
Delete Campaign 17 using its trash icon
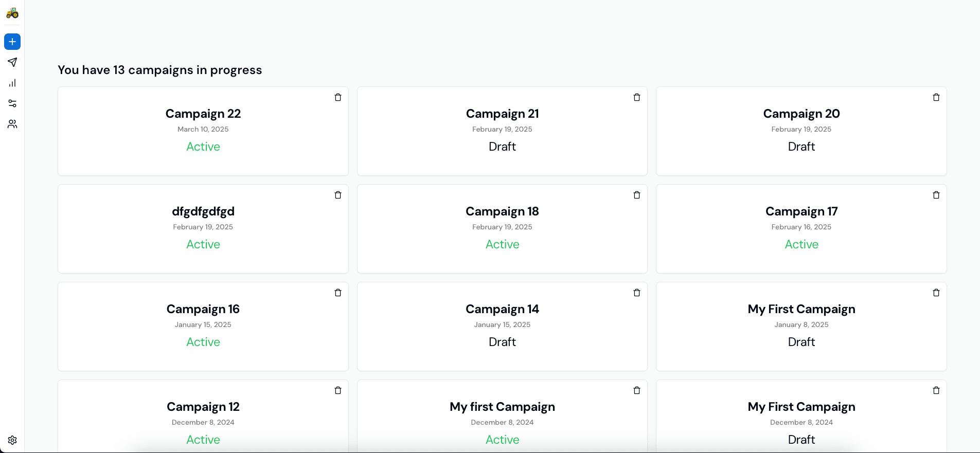(936, 195)
